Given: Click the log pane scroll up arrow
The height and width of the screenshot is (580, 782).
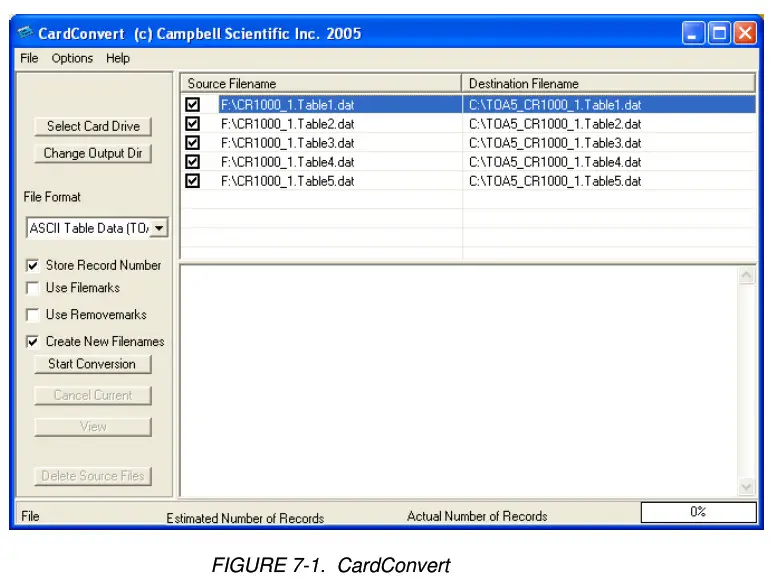Looking at the screenshot, I should pyautogui.click(x=747, y=275).
